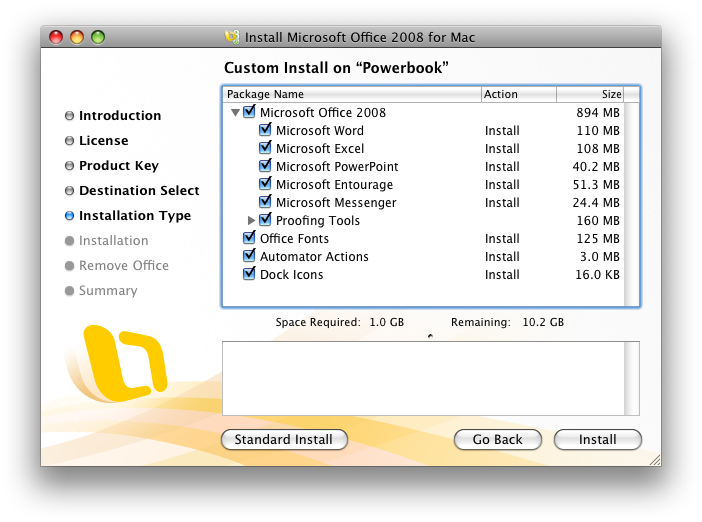Select the Microsoft Entourage row label
The width and height of the screenshot is (702, 522).
334,184
